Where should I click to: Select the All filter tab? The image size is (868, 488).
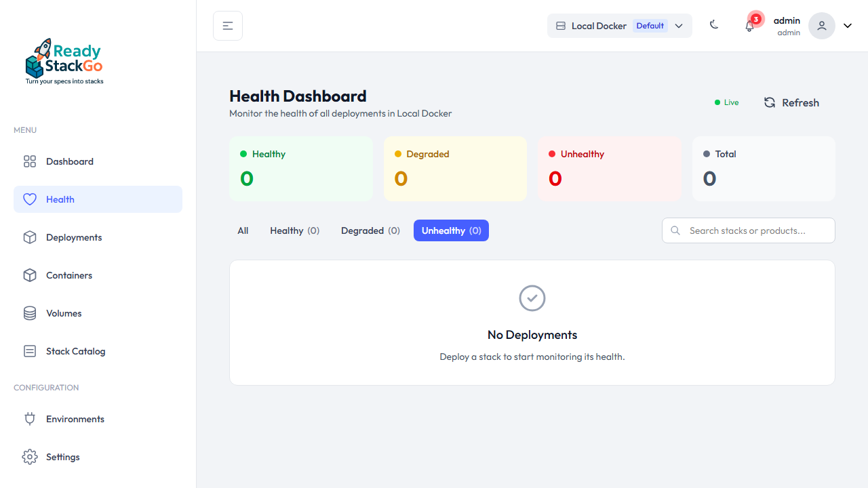(242, 230)
